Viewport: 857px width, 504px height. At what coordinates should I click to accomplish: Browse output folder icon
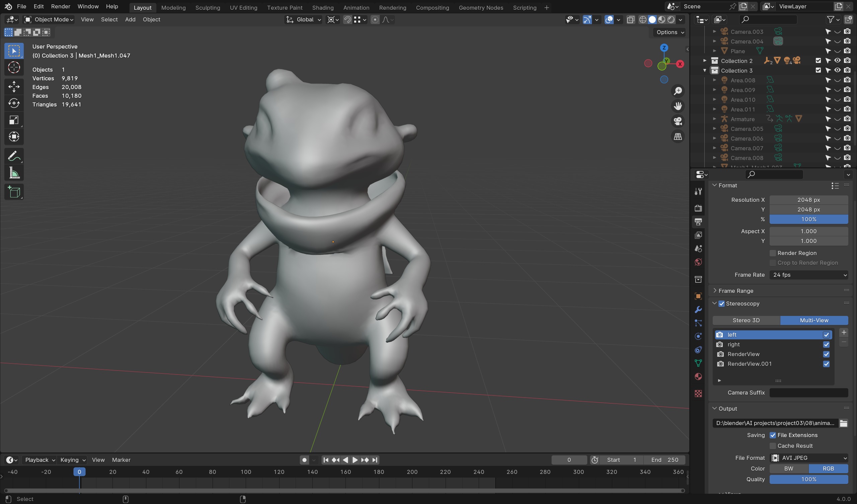[x=843, y=423]
